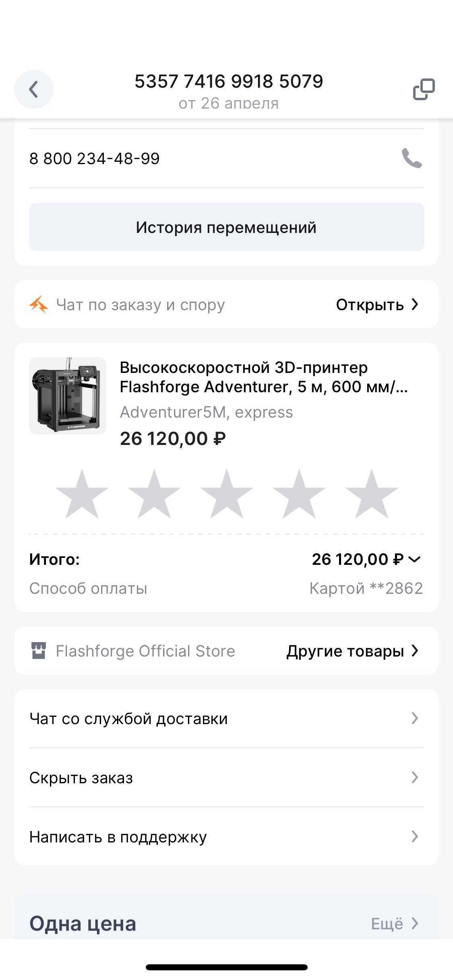This screenshot has width=453, height=980.
Task: Choose Написать в поддержку
Action: [x=226, y=837]
